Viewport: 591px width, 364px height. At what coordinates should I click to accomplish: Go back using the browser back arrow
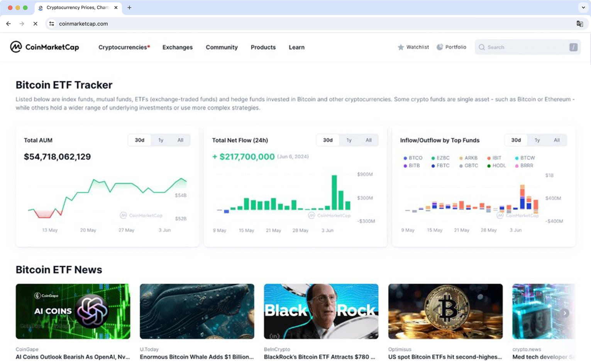coord(8,24)
